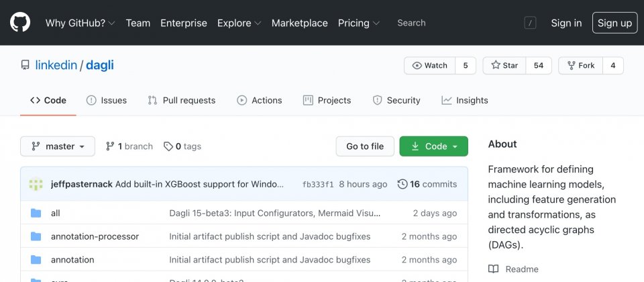Switch to the Issues tab
The image size is (644, 282).
(107, 100)
